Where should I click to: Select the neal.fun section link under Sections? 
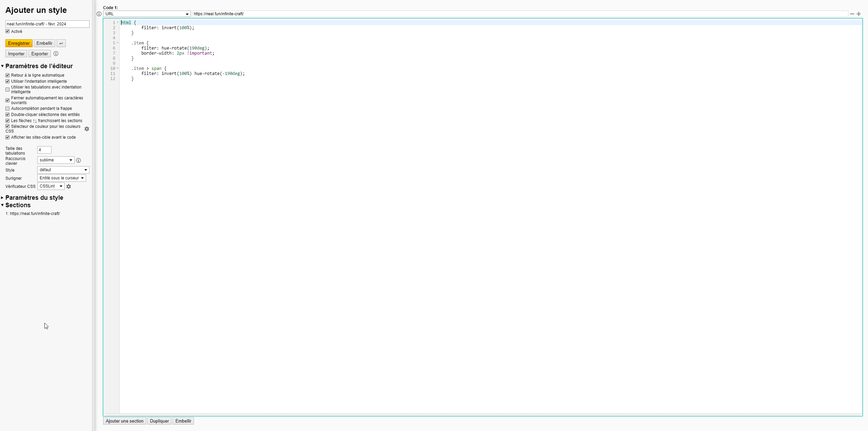tap(34, 214)
